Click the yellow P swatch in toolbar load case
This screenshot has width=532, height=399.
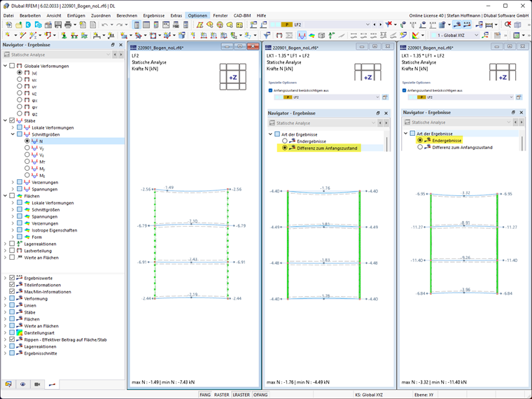point(287,24)
